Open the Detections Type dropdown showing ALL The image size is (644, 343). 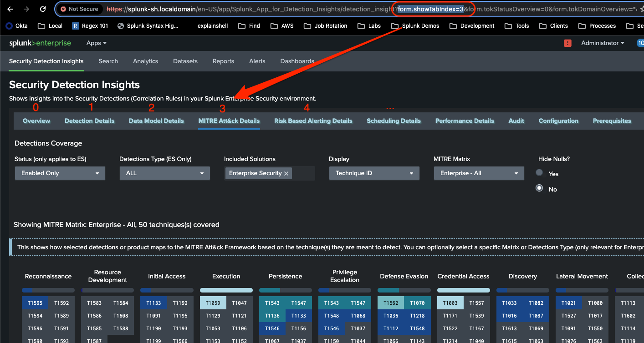(x=165, y=173)
